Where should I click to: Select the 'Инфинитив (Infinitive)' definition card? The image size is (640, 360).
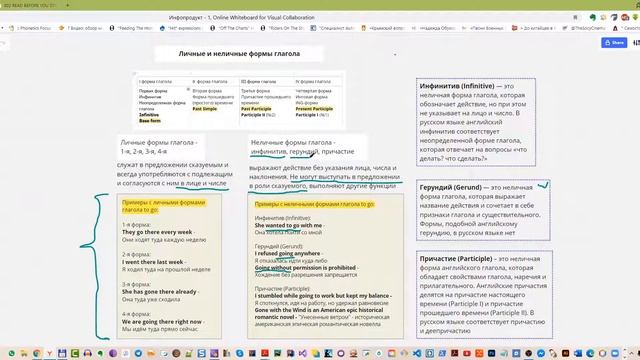pos(476,122)
